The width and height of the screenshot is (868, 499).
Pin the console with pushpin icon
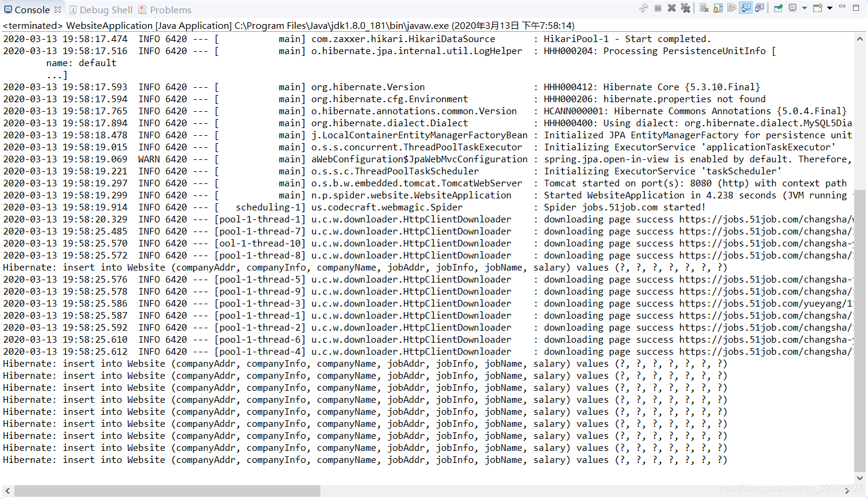tap(778, 8)
